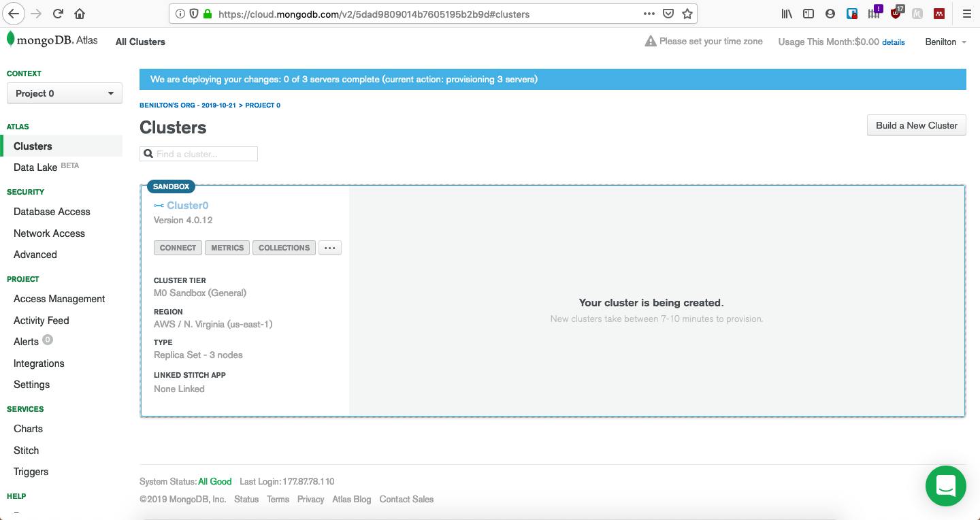Image resolution: width=980 pixels, height=520 pixels.
Task: Open the Firefox hamburger menu
Action: tap(966, 14)
